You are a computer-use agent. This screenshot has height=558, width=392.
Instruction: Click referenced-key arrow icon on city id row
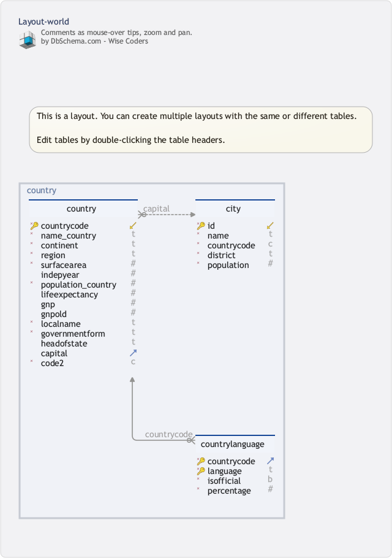[x=270, y=226]
